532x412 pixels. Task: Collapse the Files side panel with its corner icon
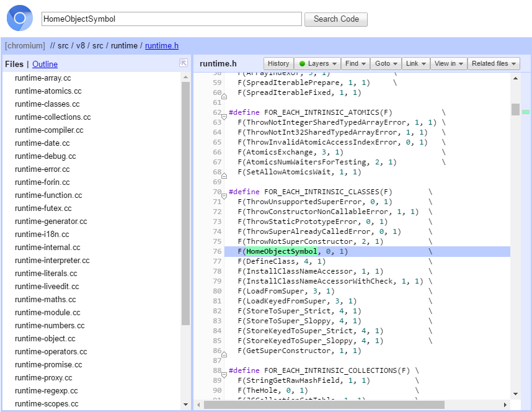(x=183, y=63)
